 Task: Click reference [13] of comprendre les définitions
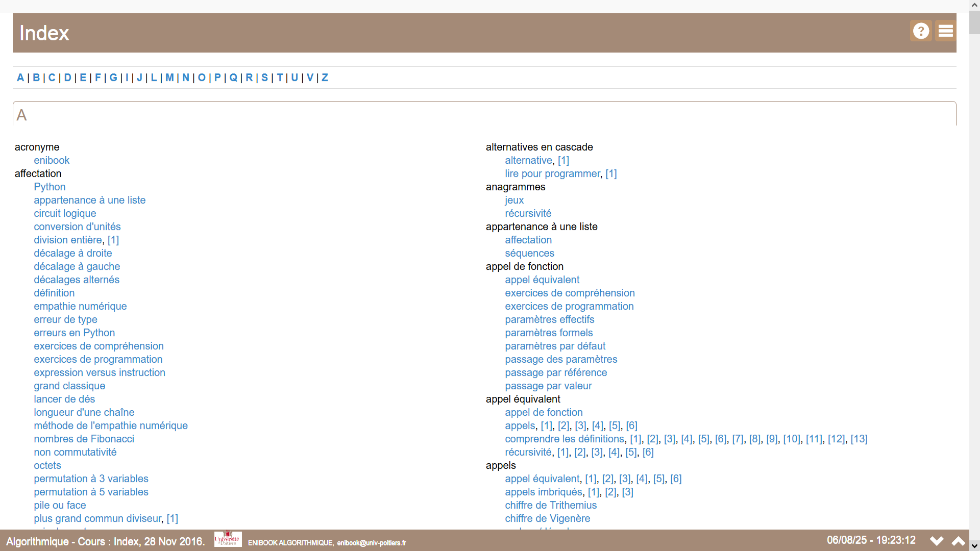[x=859, y=439]
